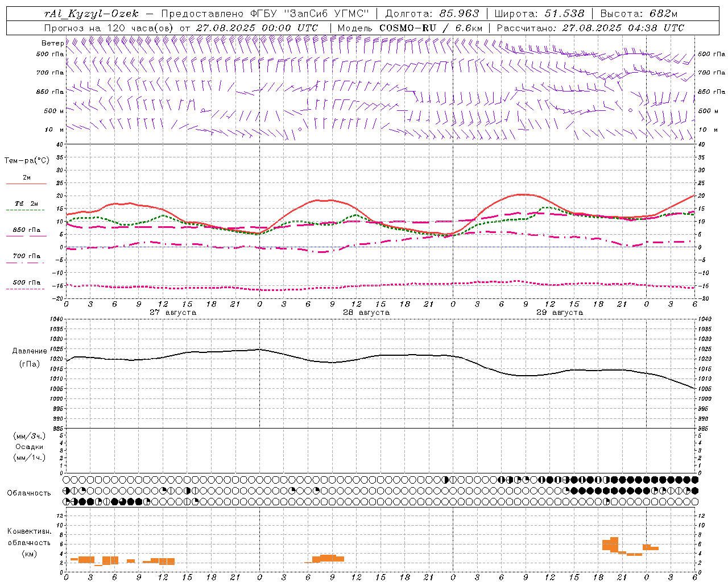Click the Ветер panel label
The image size is (728, 582).
[52, 43]
